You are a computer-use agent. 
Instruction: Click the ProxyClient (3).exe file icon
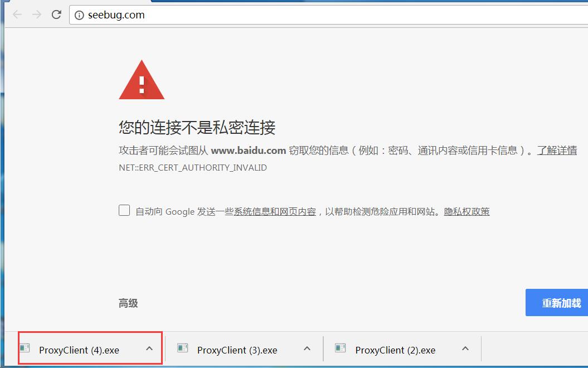click(x=182, y=348)
